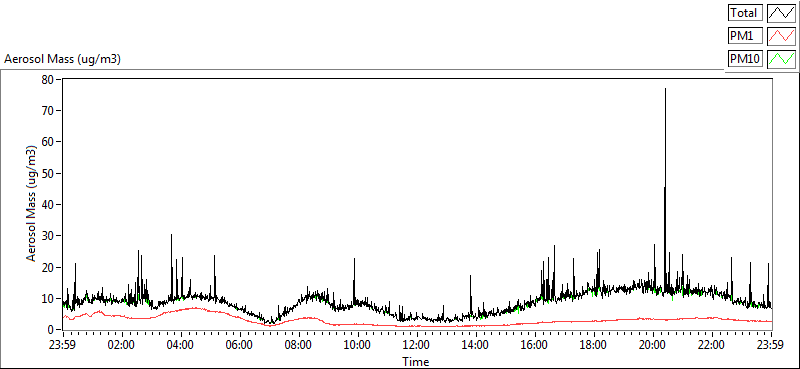The height and width of the screenshot is (369, 800).
Task: Click the 70 value on the y-axis
Action: coord(48,111)
